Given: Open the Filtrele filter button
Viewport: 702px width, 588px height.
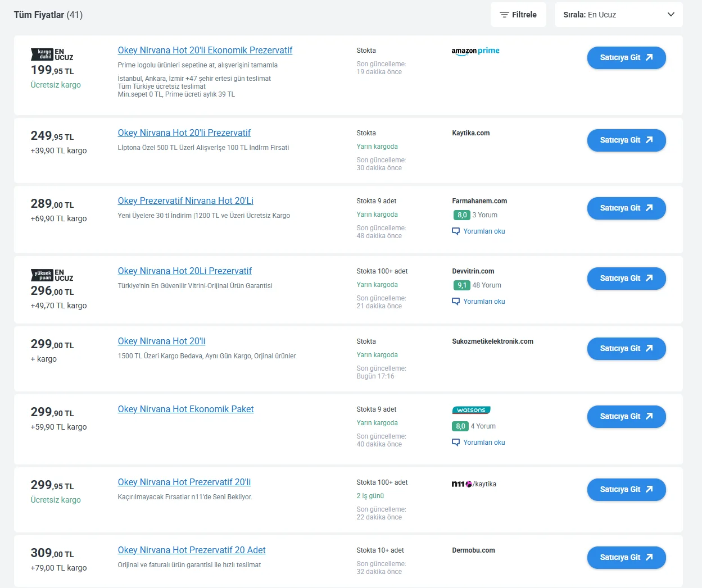Looking at the screenshot, I should (x=518, y=15).
